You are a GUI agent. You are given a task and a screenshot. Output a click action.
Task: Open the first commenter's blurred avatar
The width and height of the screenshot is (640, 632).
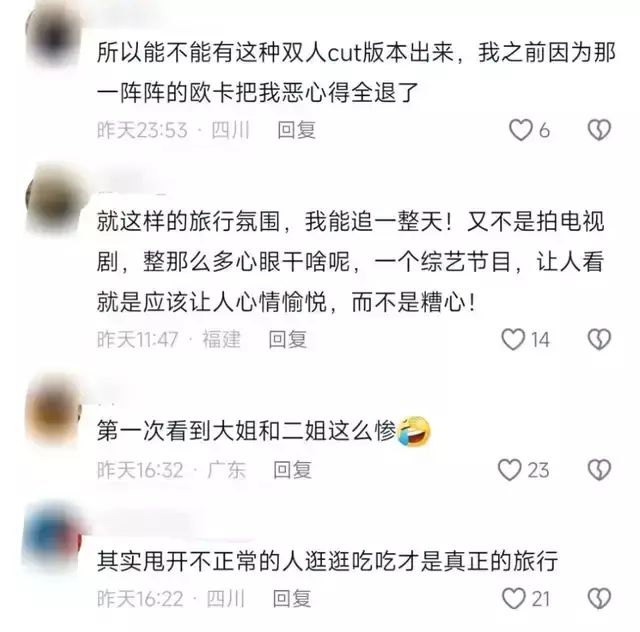pyautogui.click(x=55, y=36)
